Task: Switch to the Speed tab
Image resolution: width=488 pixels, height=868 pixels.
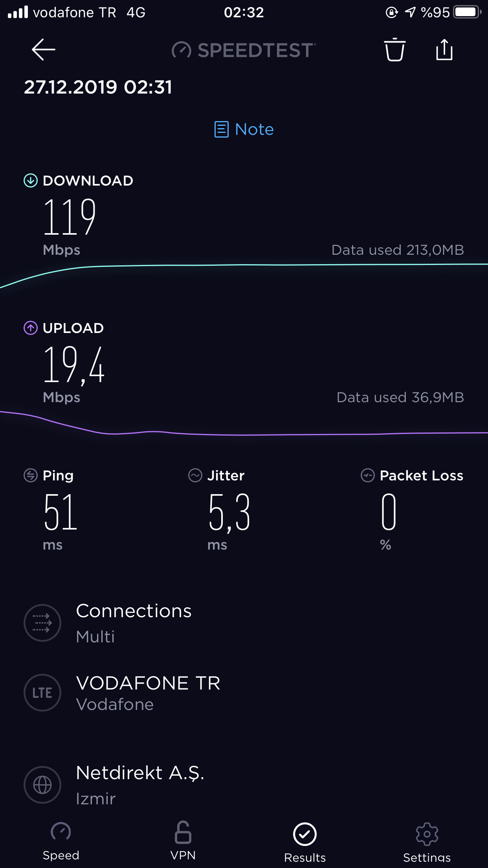Action: click(61, 841)
